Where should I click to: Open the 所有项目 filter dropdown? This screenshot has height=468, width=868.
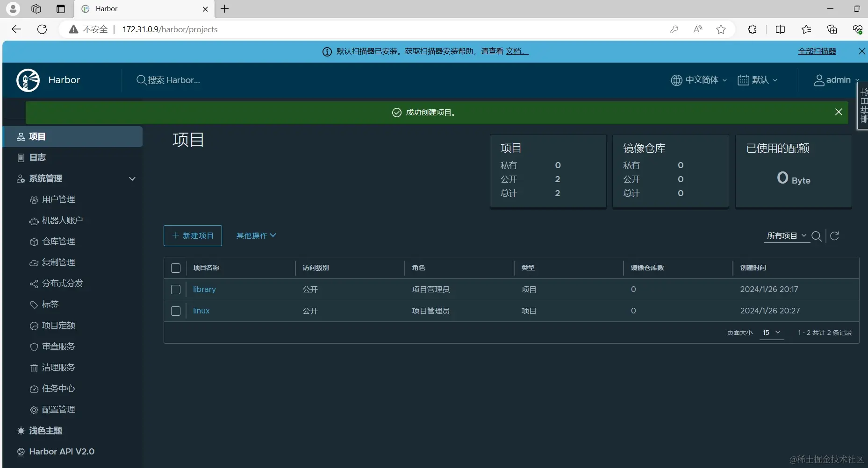pos(785,236)
